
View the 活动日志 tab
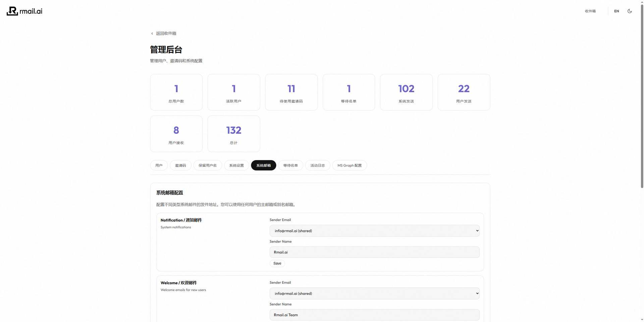click(318, 165)
